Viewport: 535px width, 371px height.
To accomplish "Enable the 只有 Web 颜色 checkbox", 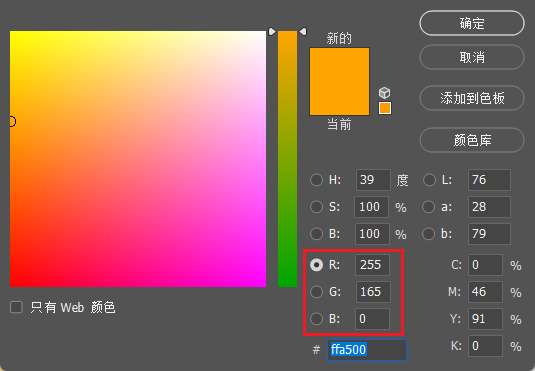I will click(x=16, y=307).
